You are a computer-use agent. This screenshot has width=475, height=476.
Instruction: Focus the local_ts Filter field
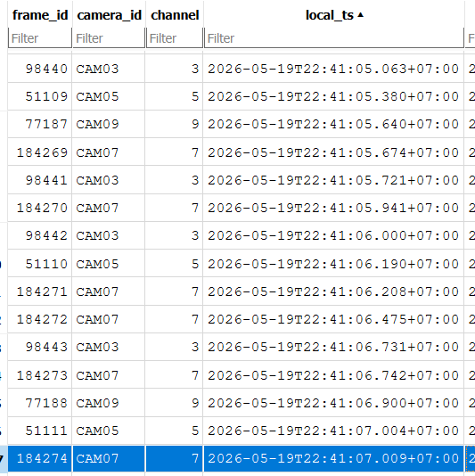pos(334,38)
